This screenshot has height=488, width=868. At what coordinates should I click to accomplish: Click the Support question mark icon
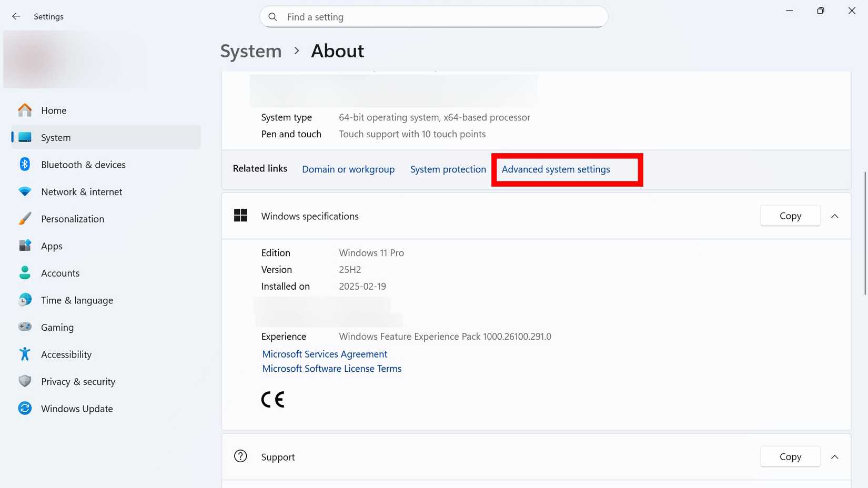[240, 456]
